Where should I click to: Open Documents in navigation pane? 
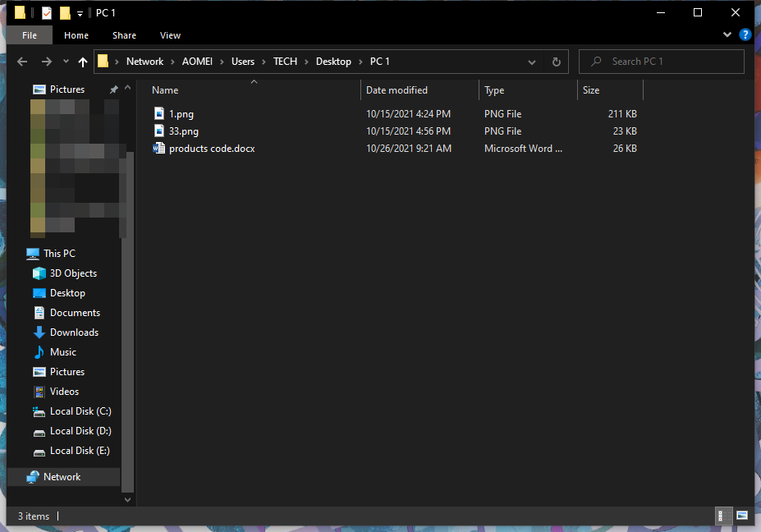[75, 313]
